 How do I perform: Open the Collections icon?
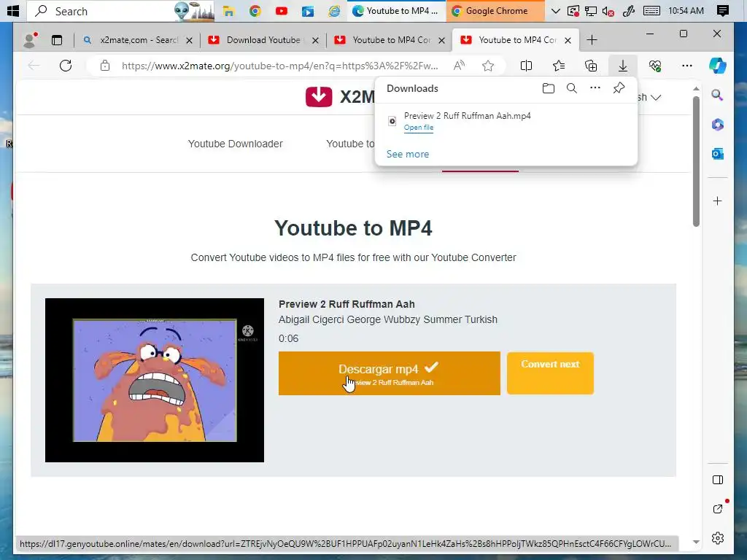(x=591, y=66)
